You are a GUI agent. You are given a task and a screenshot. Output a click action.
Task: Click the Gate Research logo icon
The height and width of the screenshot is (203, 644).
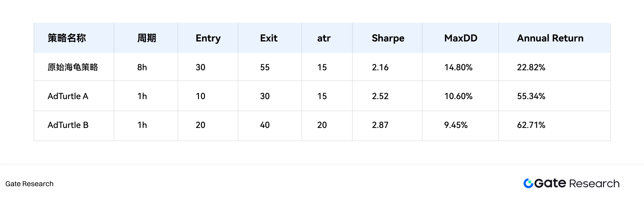[528, 183]
